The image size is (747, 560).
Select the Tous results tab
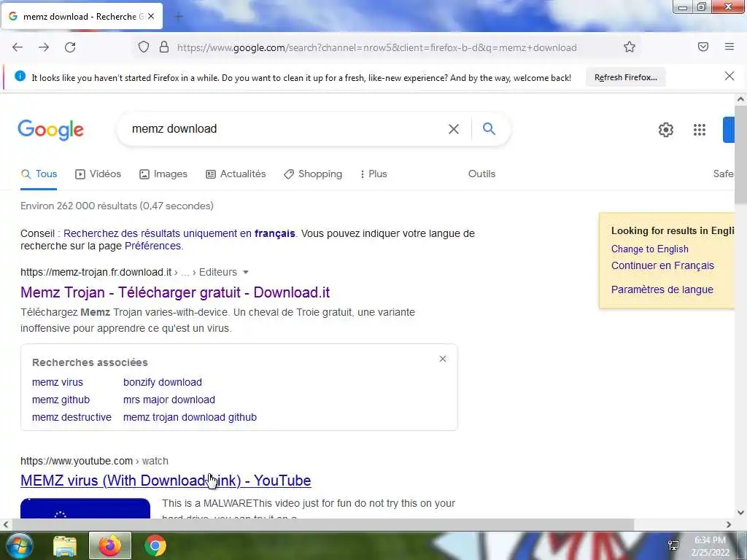click(39, 174)
